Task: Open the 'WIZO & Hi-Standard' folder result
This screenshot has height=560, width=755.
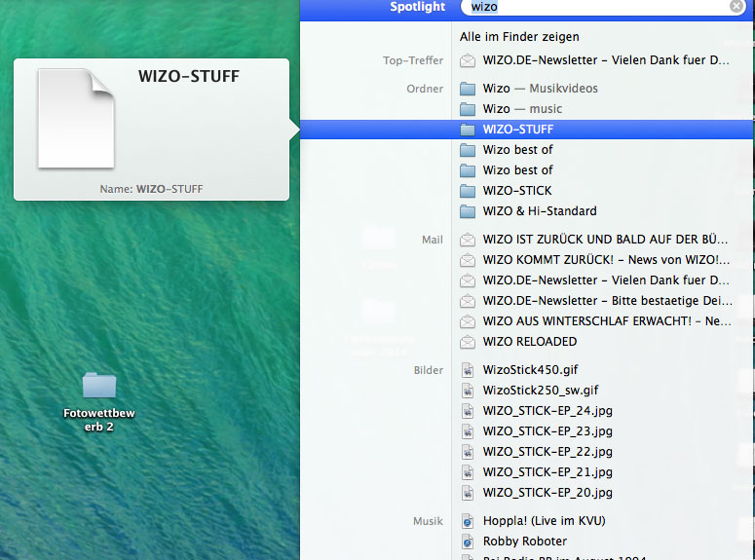Action: tap(540, 211)
